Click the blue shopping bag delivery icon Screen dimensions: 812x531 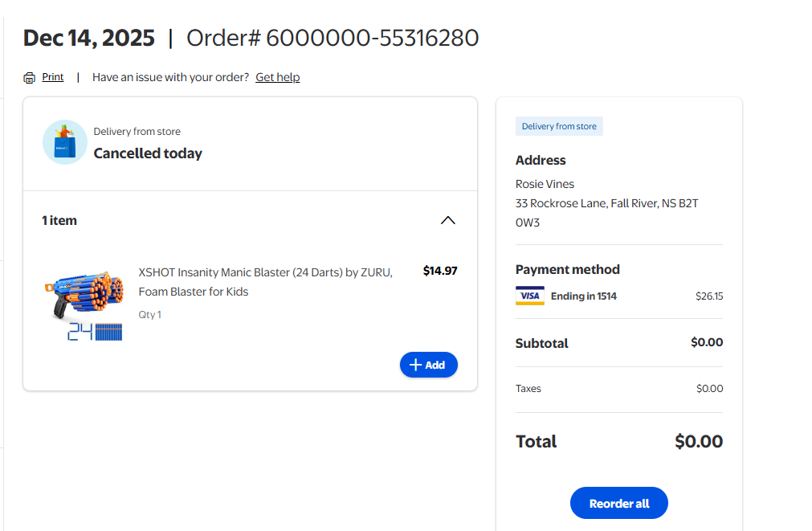tap(65, 142)
